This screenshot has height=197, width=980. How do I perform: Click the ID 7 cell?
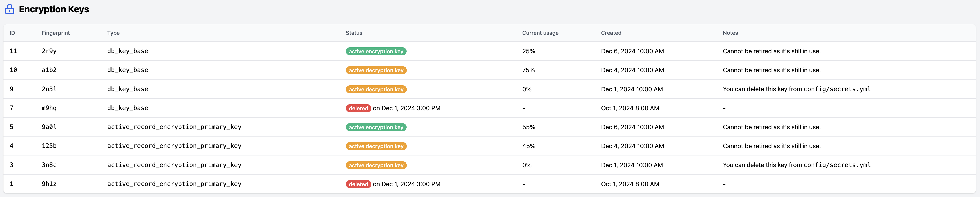tap(11, 108)
